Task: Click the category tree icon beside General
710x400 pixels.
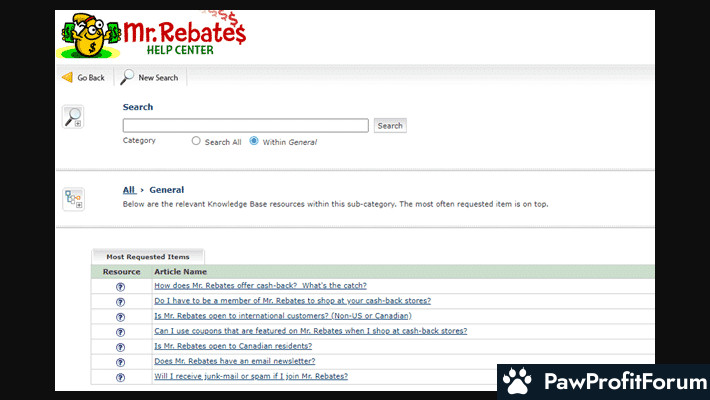Action: point(73,199)
